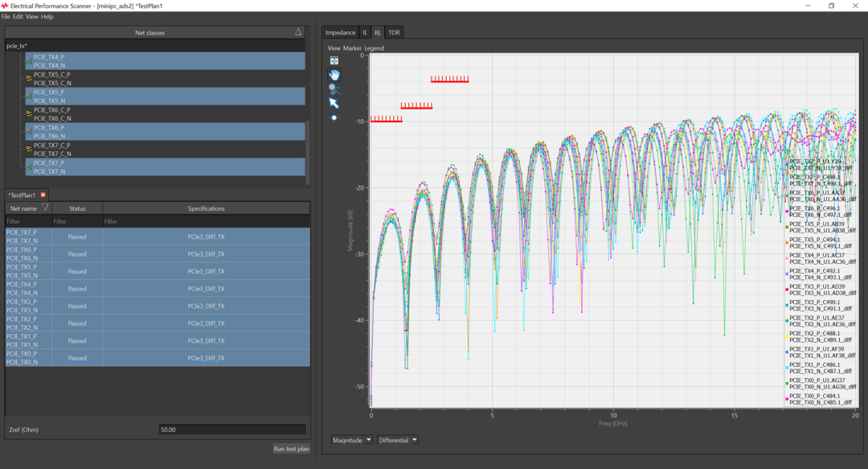Click PCIe3_Diff_TX spec for PCIE_TX4_P
The image size is (868, 469).
point(206,289)
